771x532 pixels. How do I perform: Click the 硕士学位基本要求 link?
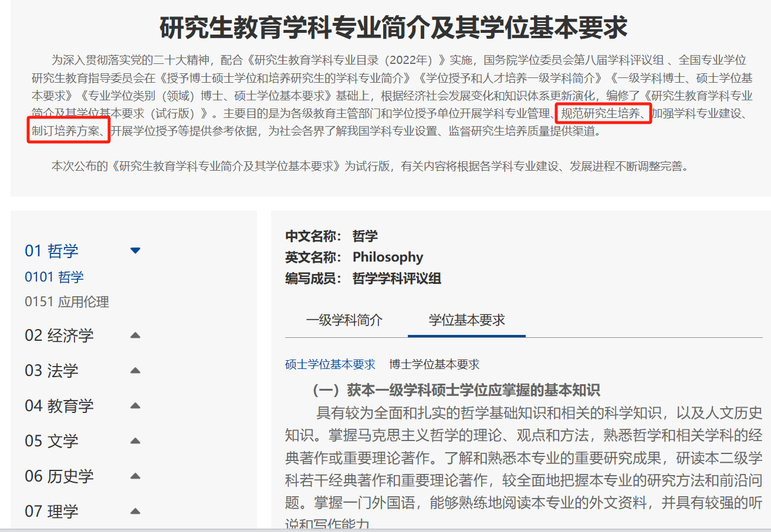pos(330,364)
